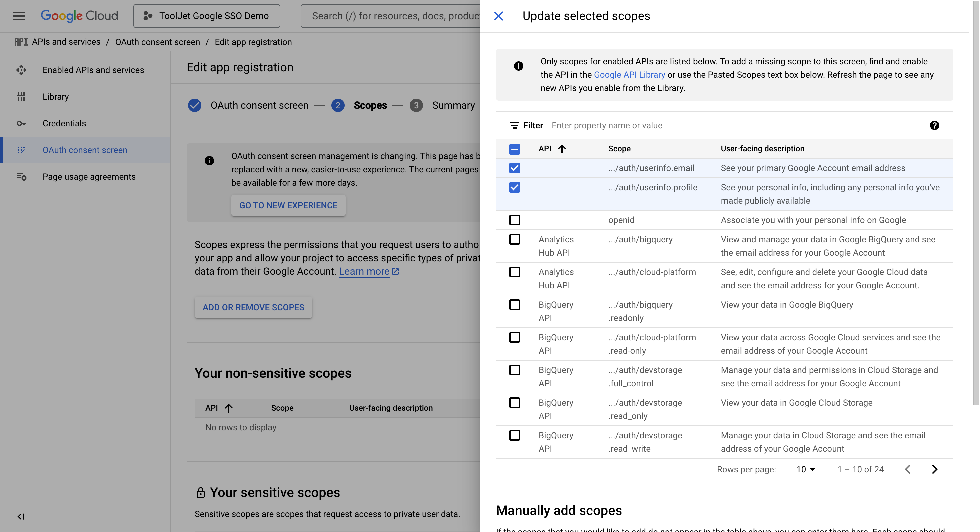
Task: Toggle the select-all header checkbox
Action: [514, 149]
